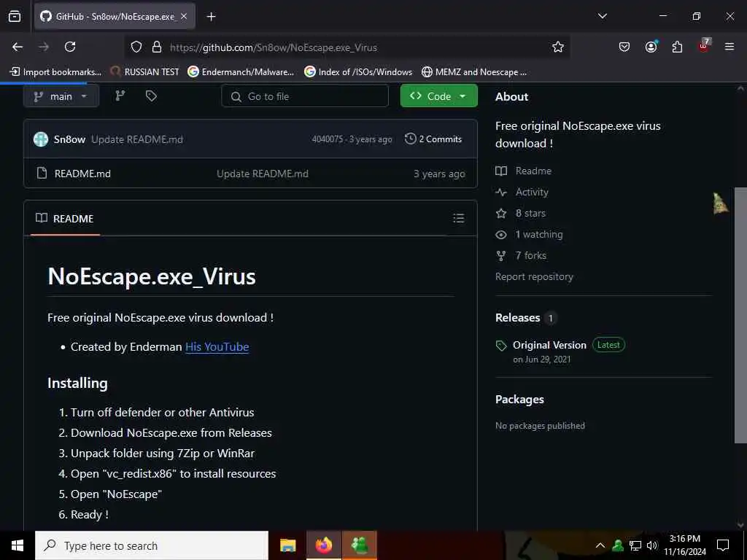The width and height of the screenshot is (747, 560).
Task: Click the Firefox View icon in tab strip
Action: pos(15,17)
